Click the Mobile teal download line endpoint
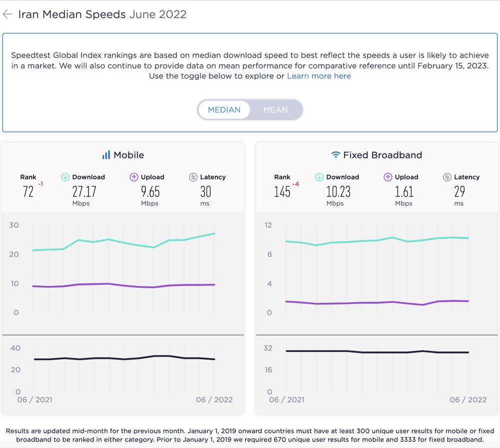 coord(214,233)
